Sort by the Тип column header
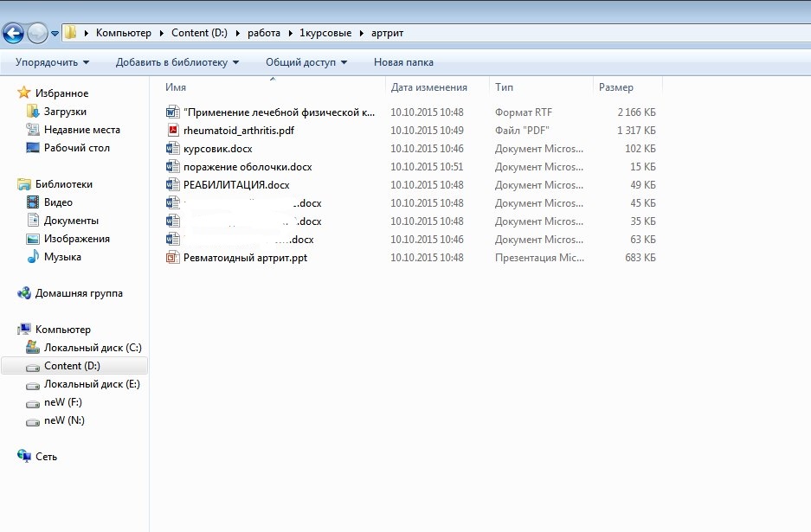811x532 pixels. tap(504, 87)
